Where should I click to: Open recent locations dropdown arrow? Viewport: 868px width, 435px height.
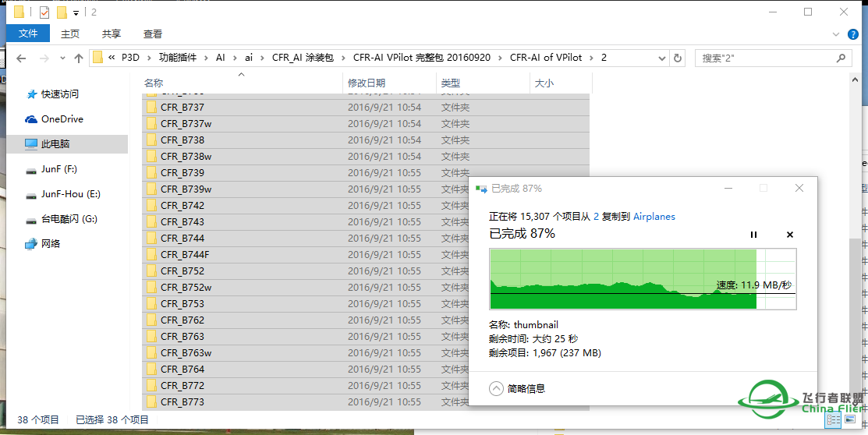(62, 58)
